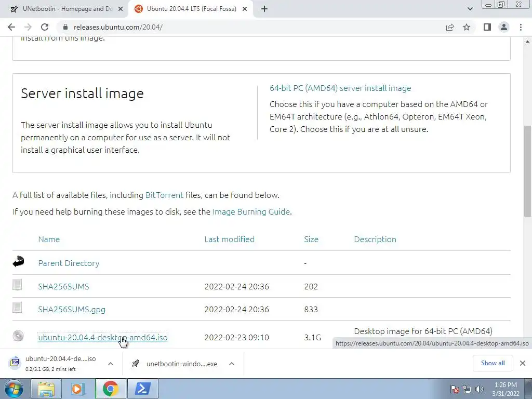Open the Chrome profile avatar
The width and height of the screenshot is (532, 399).
(504, 27)
